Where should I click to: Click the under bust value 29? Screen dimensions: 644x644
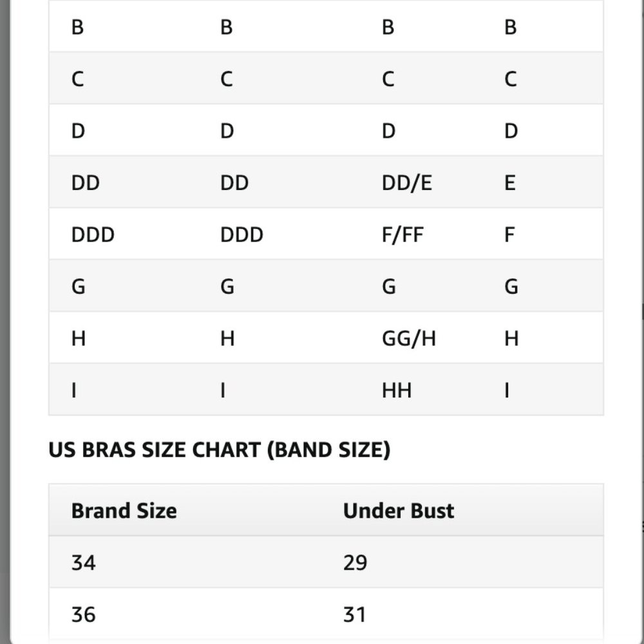click(355, 563)
